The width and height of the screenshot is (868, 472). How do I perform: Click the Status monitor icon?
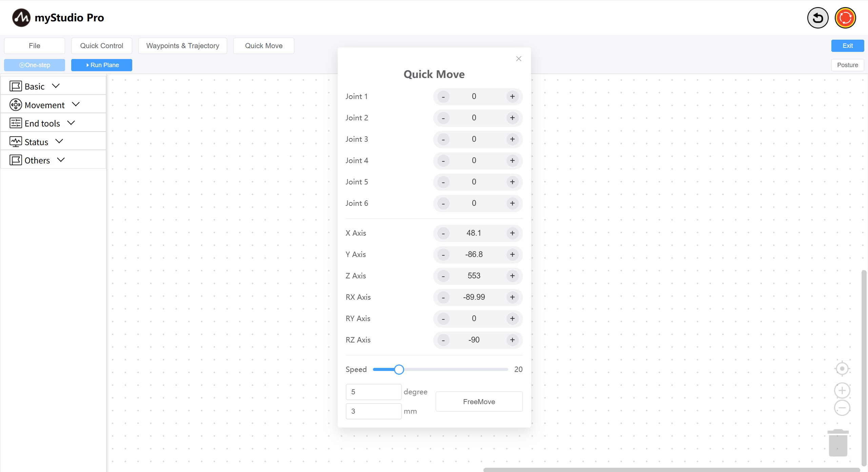click(x=16, y=142)
